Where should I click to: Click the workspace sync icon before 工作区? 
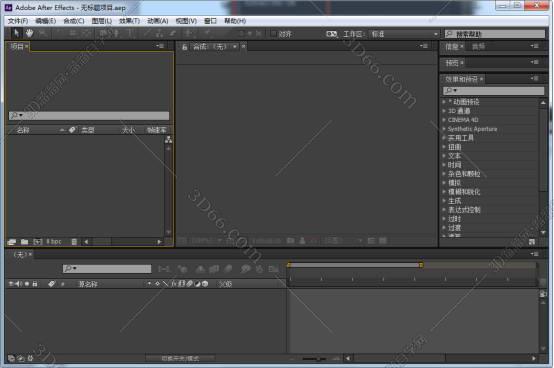click(x=331, y=34)
